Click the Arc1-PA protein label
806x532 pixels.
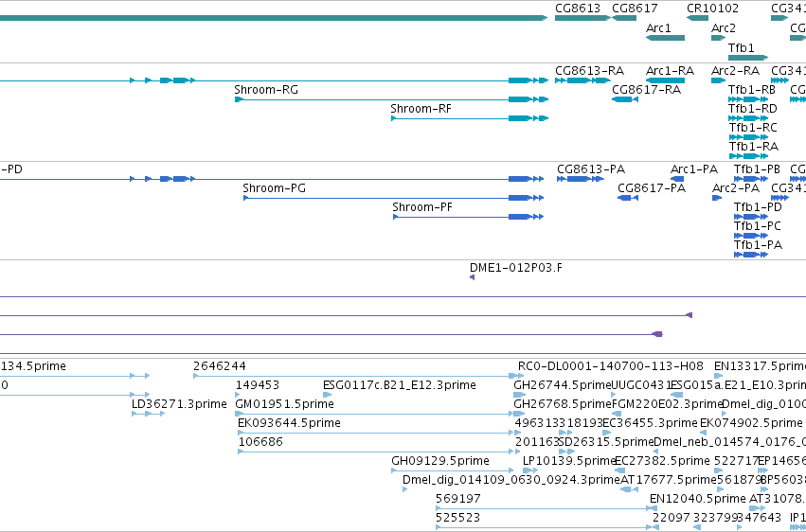coord(694,169)
